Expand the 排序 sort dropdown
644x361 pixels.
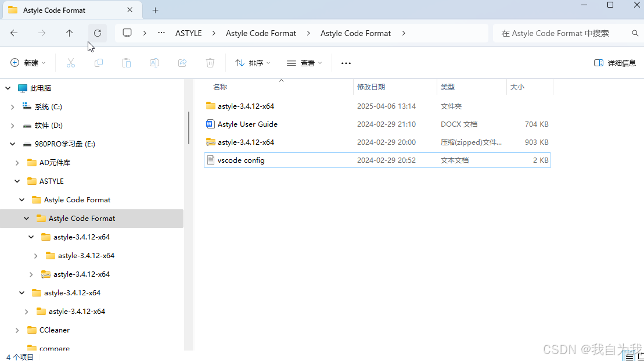tap(252, 63)
